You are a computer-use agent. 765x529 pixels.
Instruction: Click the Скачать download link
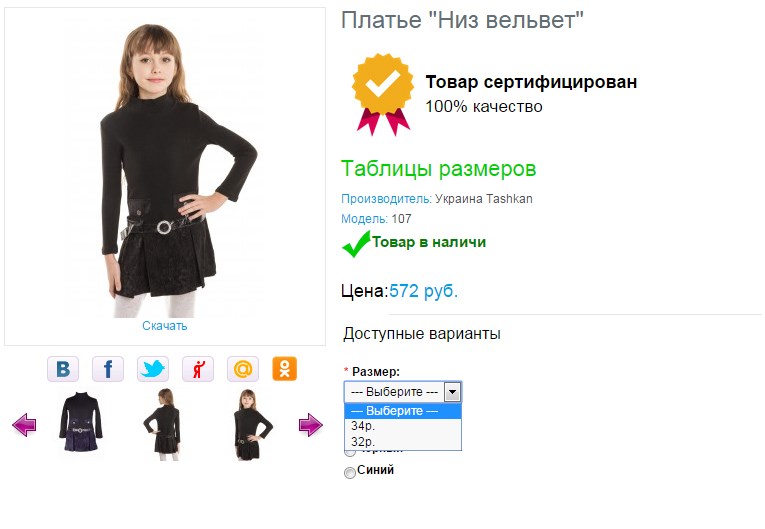(165, 326)
